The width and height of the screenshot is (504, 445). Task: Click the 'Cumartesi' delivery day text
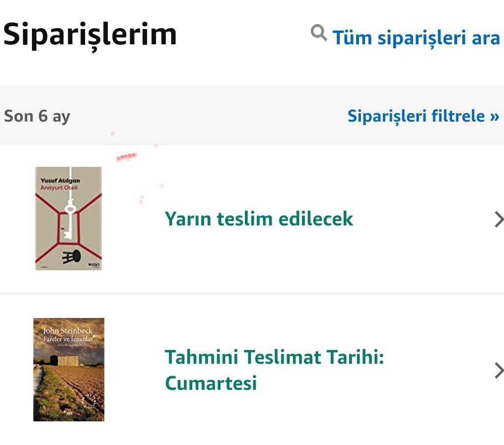click(x=211, y=383)
